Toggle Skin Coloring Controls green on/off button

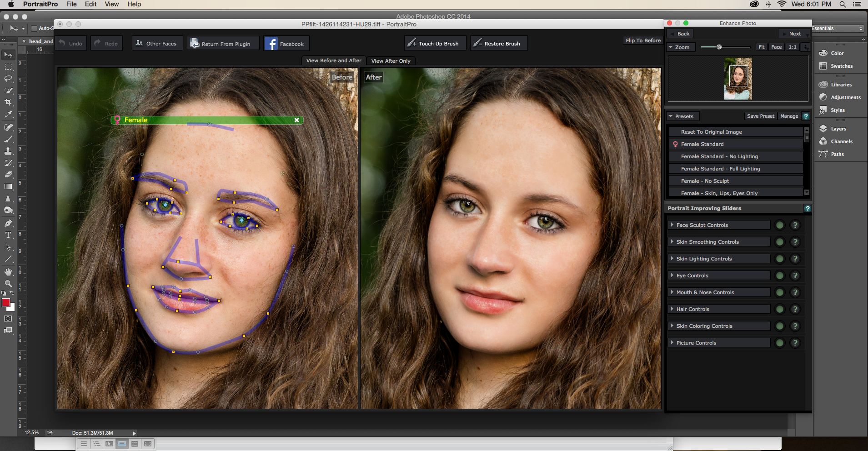point(780,326)
